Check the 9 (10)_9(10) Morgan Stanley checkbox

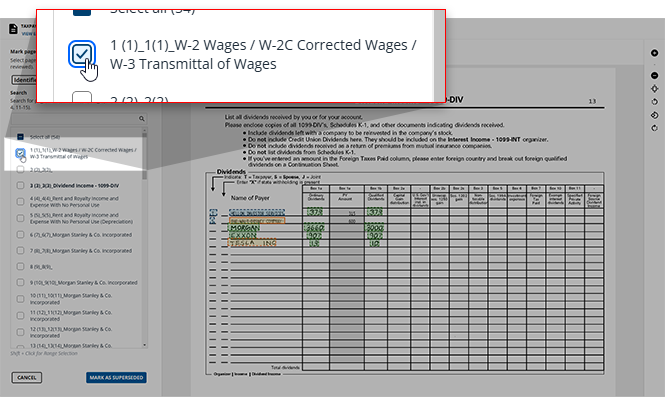(20, 282)
